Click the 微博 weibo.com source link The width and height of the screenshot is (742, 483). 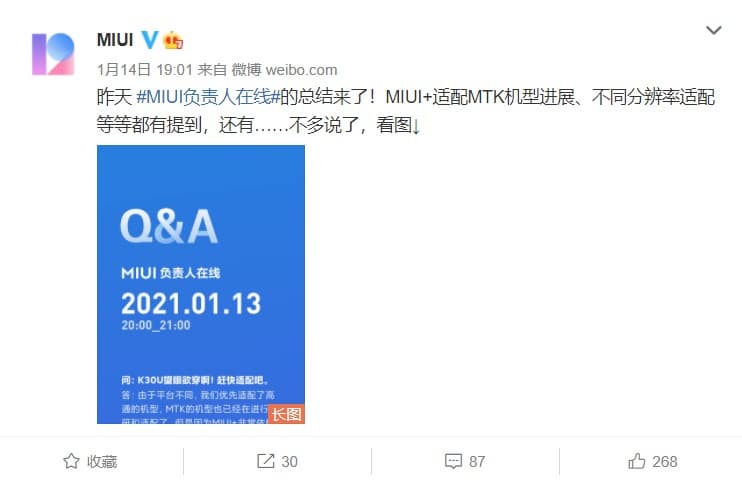click(284, 70)
